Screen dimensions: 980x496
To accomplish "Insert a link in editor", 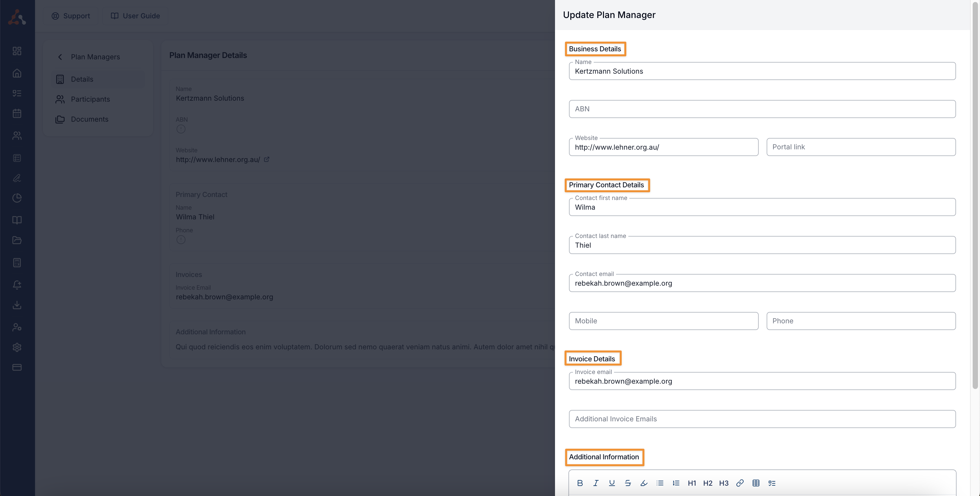I will (740, 483).
